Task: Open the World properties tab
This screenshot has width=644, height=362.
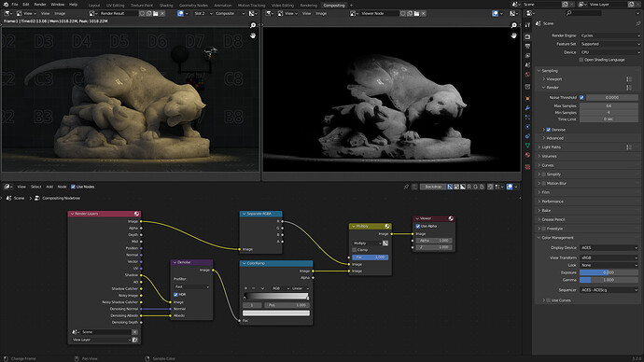Action: tap(527, 75)
